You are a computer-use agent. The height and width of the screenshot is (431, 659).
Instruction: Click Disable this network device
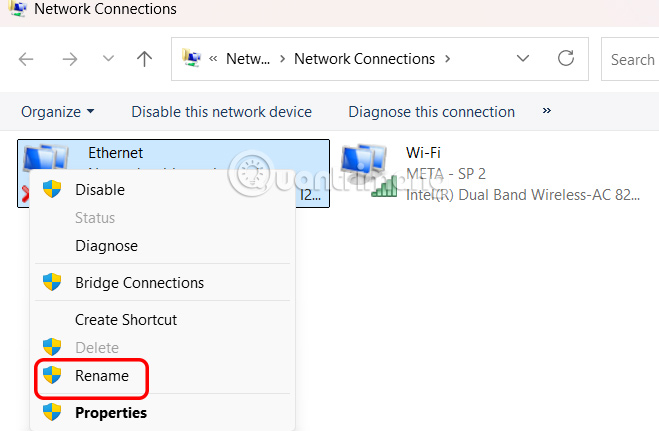(221, 111)
